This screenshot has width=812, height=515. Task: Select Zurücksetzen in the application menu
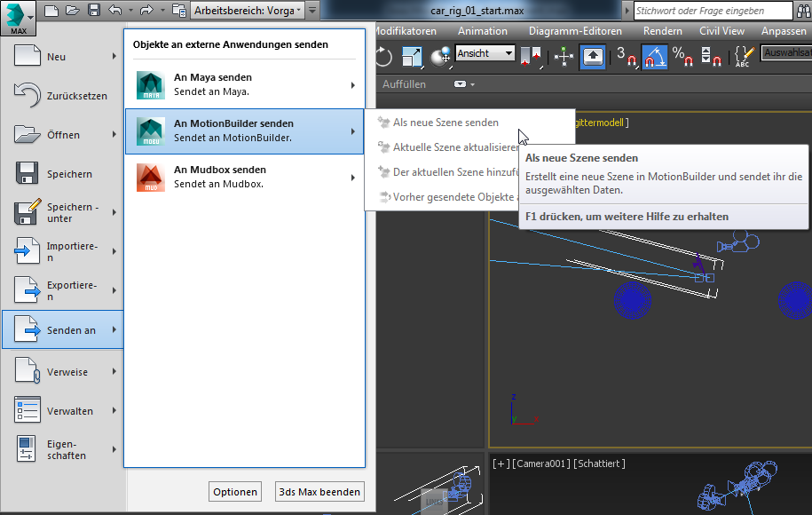(x=63, y=96)
